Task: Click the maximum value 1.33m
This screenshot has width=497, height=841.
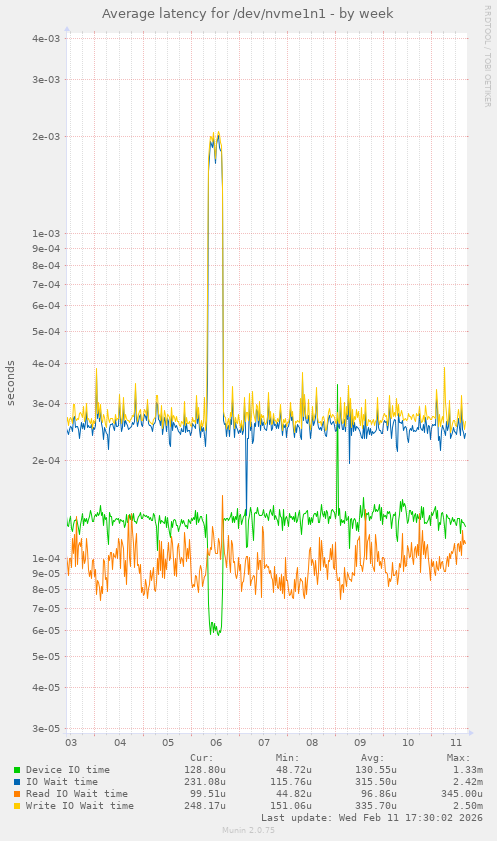Action: [x=468, y=770]
